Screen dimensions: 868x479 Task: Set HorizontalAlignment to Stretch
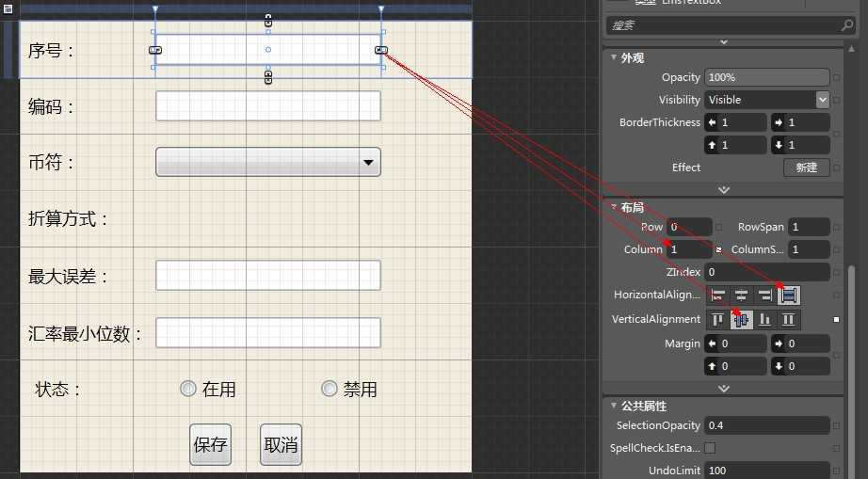(x=789, y=295)
